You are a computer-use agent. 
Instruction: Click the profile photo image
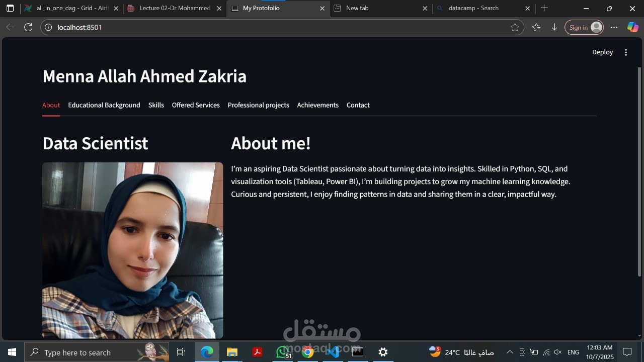132,250
